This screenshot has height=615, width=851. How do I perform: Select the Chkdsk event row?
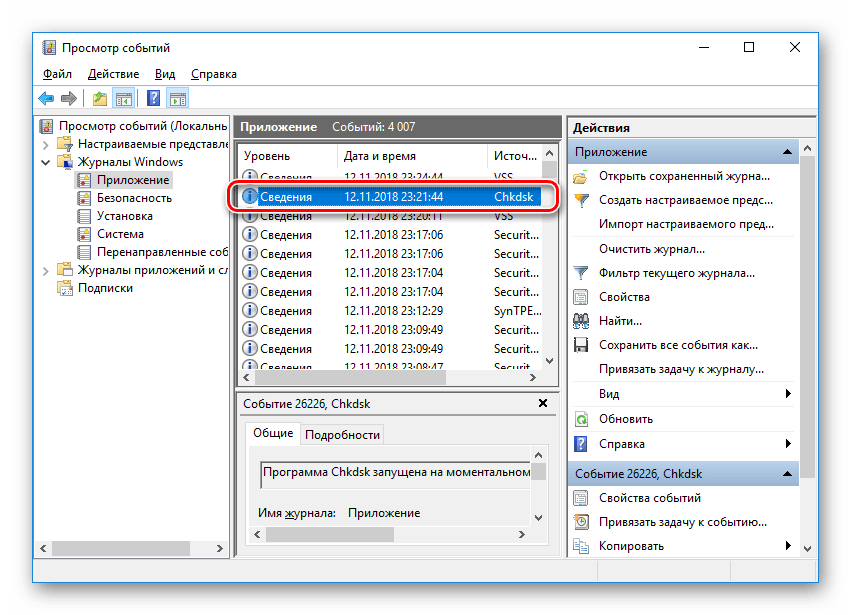pyautogui.click(x=390, y=197)
